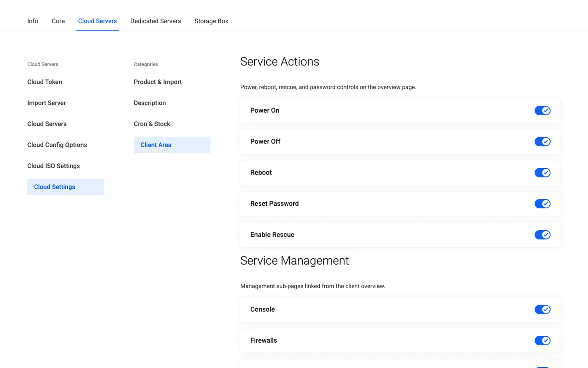
Task: Choose Description category
Action: click(150, 103)
